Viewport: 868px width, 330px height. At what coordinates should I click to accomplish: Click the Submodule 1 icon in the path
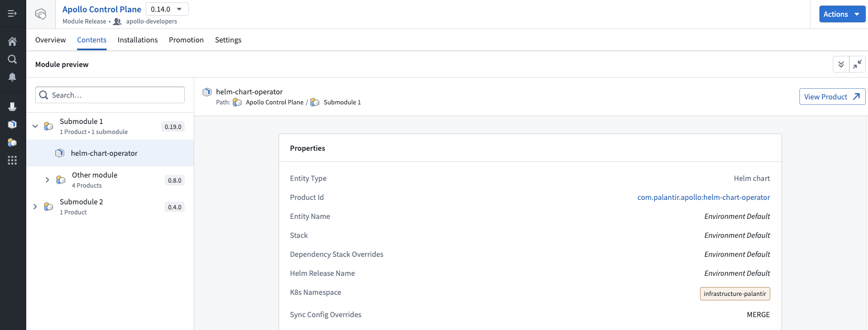point(315,102)
